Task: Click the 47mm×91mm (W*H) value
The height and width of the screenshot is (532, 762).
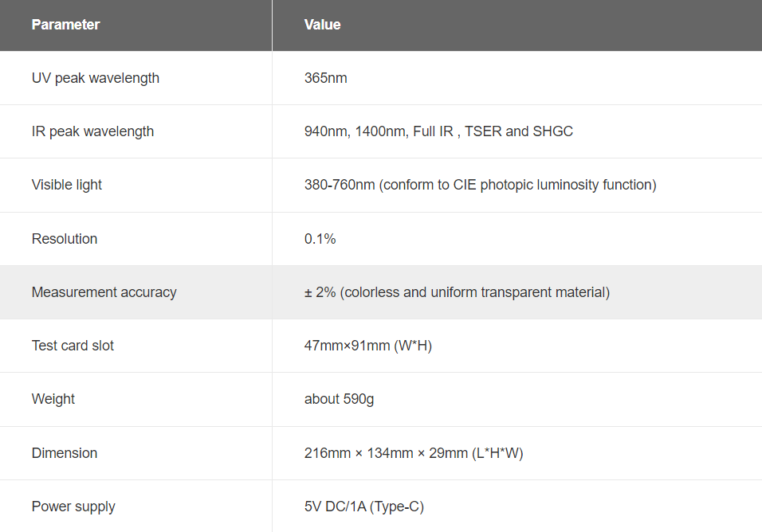Action: tap(368, 346)
